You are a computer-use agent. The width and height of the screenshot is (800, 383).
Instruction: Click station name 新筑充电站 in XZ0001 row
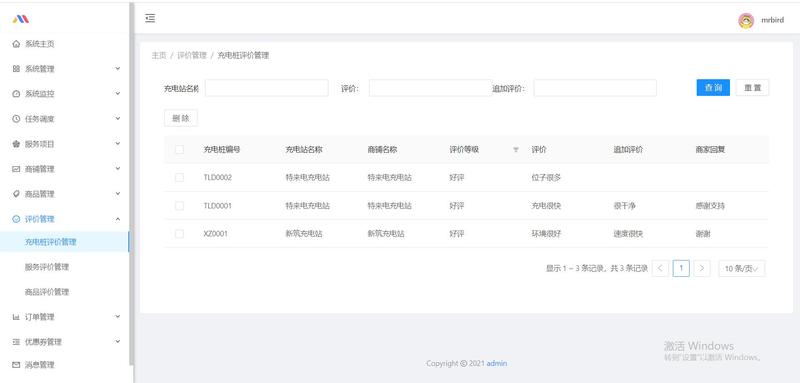304,234
